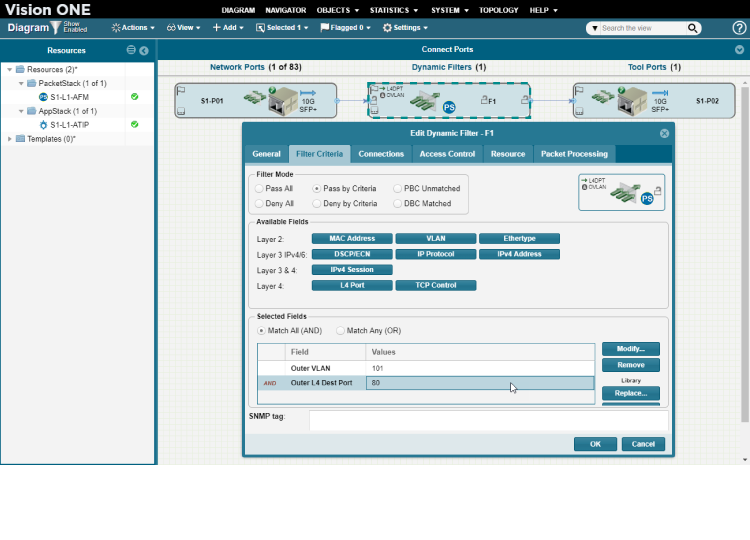Select Match Any (OR) option

pyautogui.click(x=341, y=330)
